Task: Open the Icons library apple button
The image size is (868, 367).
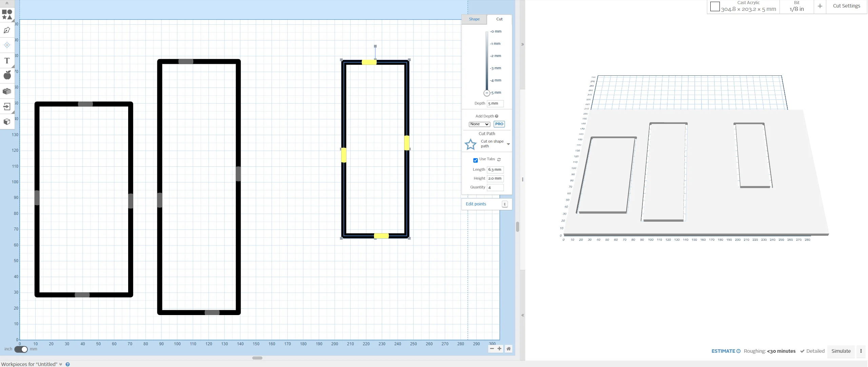Action: 7,75
